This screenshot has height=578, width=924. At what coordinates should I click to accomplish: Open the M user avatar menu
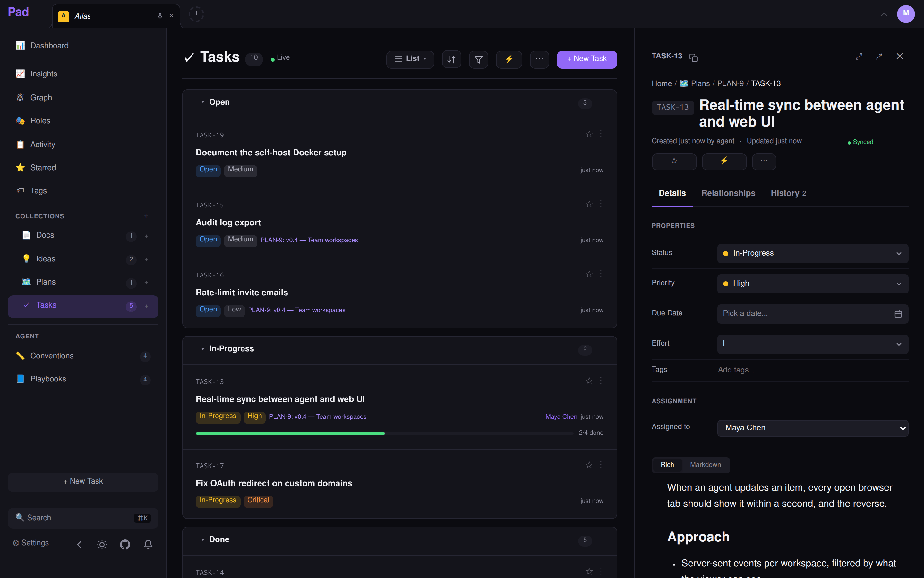click(906, 14)
